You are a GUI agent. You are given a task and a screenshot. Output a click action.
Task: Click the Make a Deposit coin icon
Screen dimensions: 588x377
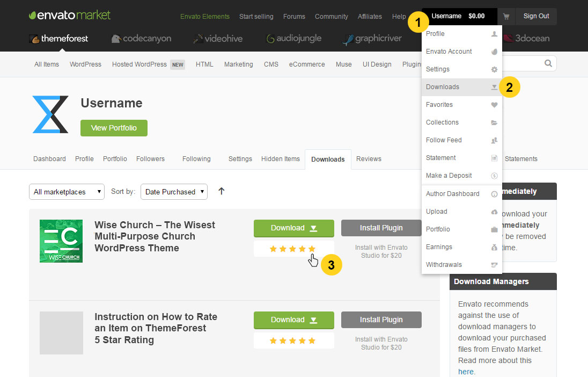[x=494, y=176]
